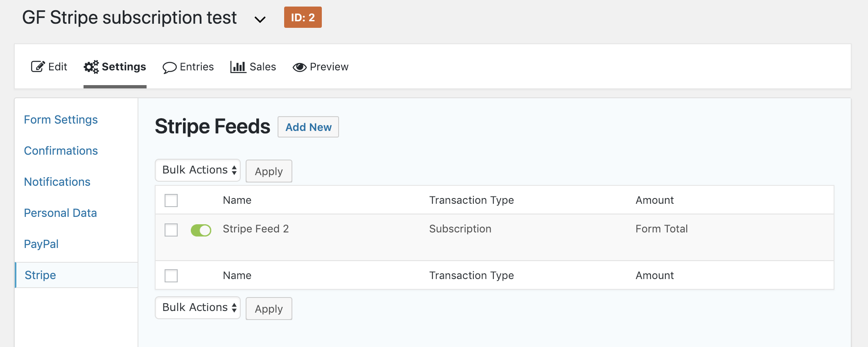Click the Settings gears icon

91,67
